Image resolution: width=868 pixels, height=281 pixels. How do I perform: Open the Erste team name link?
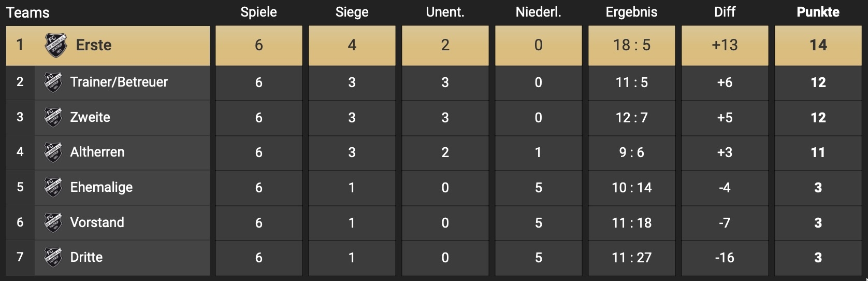94,45
